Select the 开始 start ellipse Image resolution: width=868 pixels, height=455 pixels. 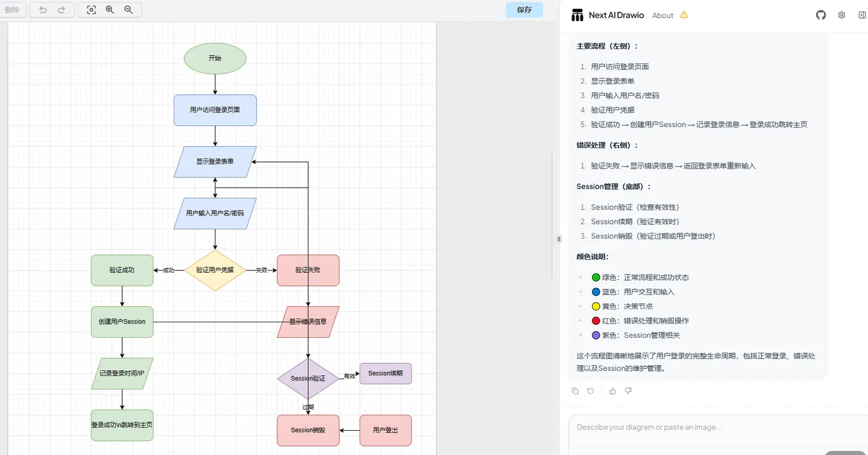[215, 58]
